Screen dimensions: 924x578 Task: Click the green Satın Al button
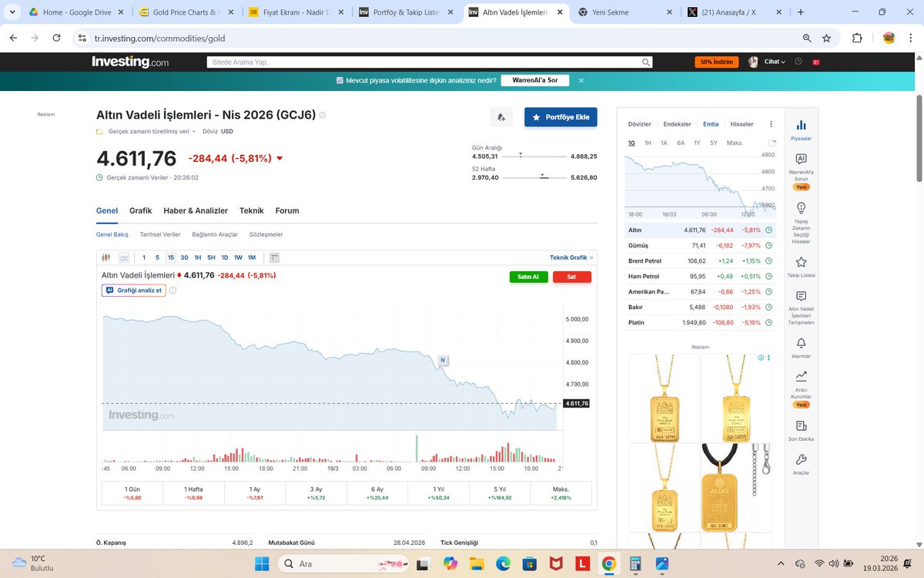point(529,277)
